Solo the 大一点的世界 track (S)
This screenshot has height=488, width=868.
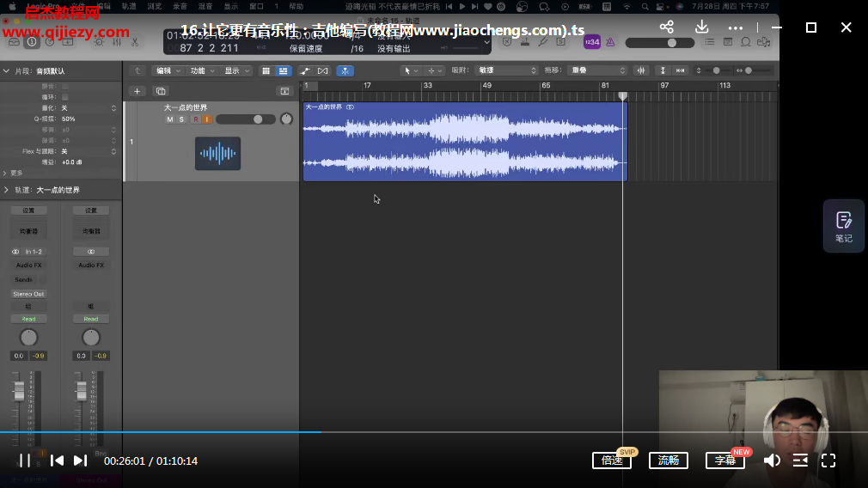[181, 119]
